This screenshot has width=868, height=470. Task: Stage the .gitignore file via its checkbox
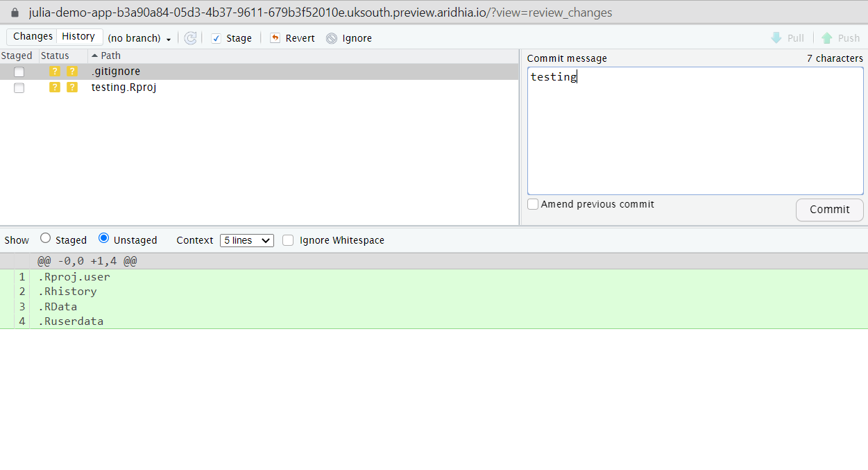(19, 72)
